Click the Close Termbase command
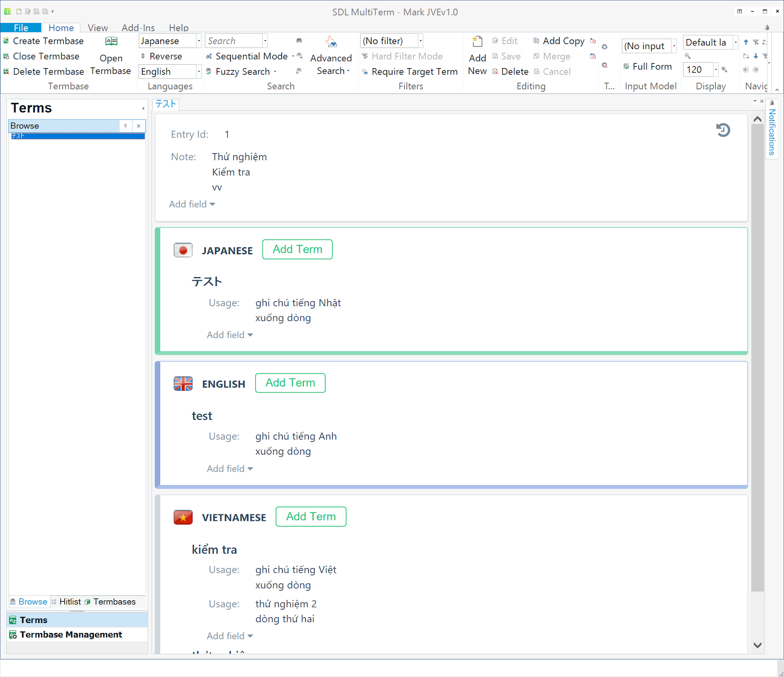 [42, 56]
